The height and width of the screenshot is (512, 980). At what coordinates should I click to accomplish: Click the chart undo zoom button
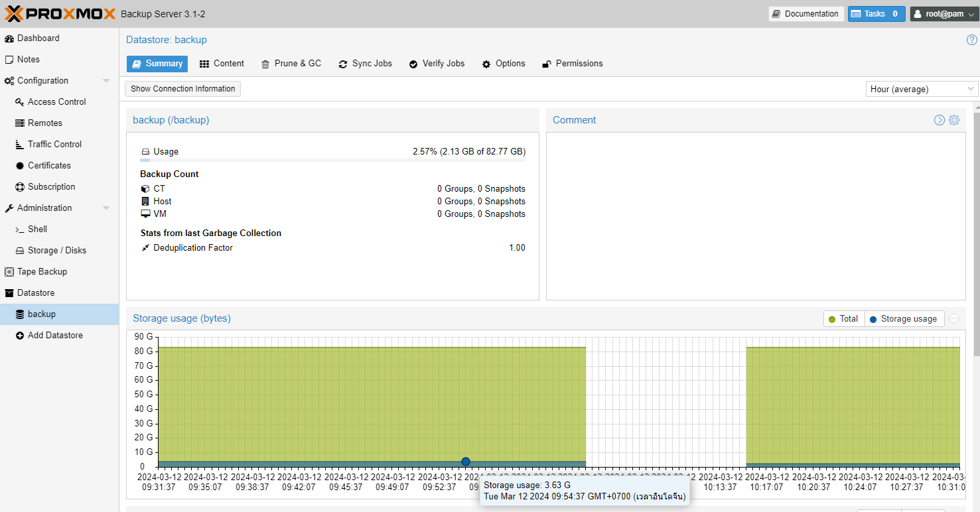click(x=954, y=319)
